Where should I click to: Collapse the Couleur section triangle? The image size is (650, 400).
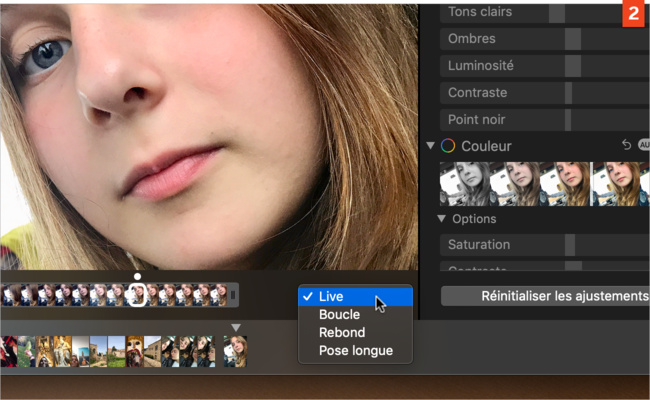(x=431, y=145)
